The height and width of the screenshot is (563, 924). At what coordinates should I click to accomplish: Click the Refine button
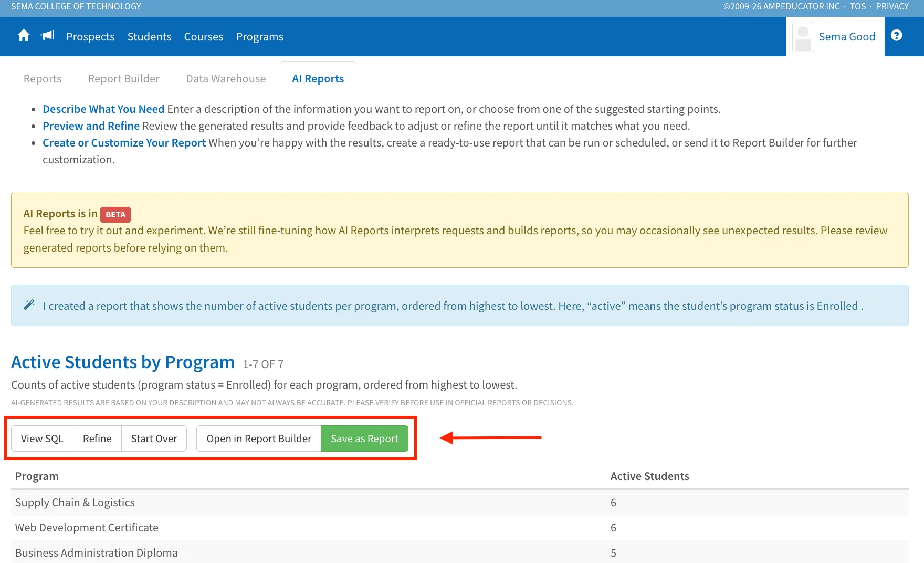[97, 439]
